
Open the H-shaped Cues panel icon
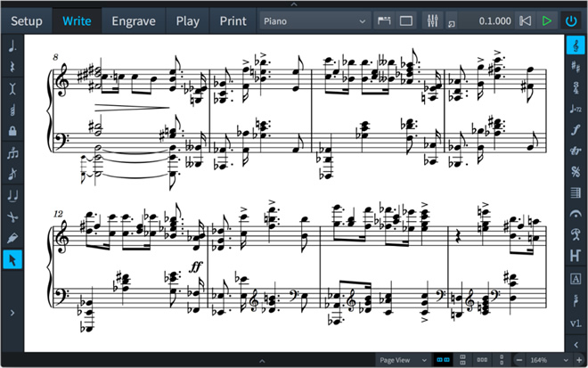[576, 256]
